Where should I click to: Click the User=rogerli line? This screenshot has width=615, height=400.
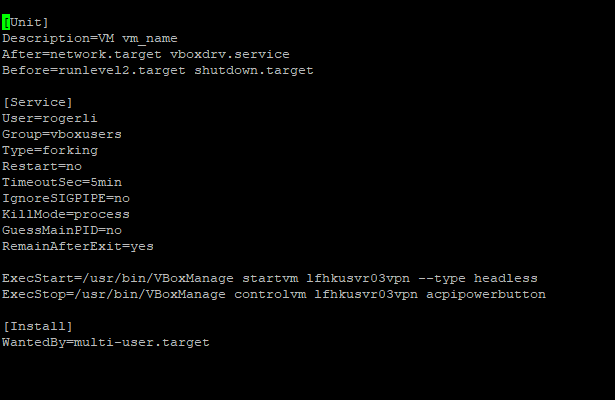coord(49,118)
